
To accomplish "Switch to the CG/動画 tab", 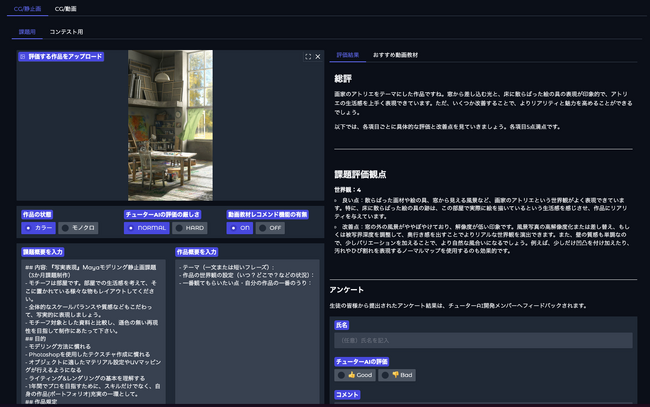I will (x=67, y=8).
